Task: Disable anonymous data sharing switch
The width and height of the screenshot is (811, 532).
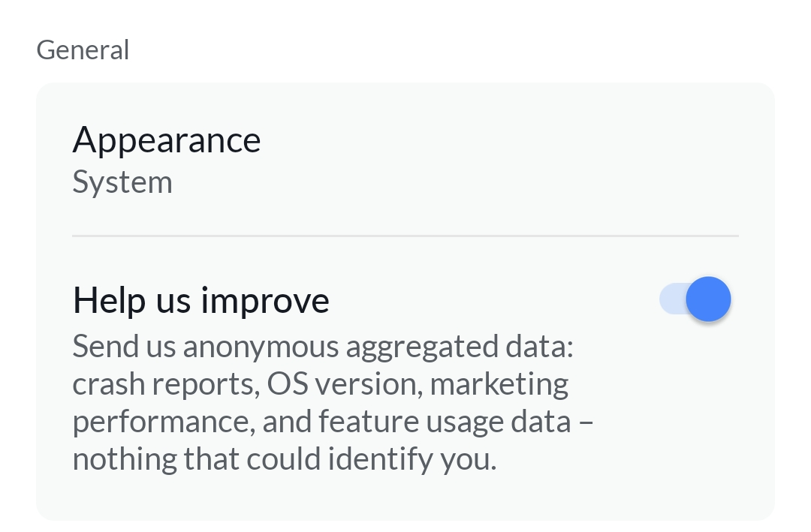Action: pyautogui.click(x=695, y=299)
